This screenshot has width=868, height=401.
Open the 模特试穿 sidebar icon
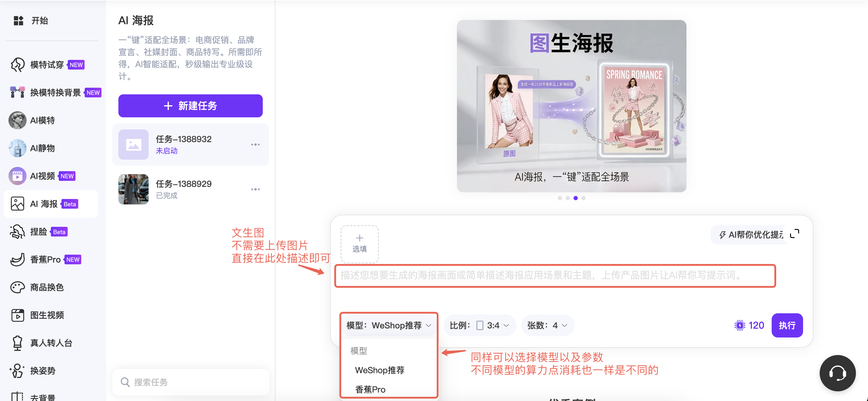coord(17,64)
